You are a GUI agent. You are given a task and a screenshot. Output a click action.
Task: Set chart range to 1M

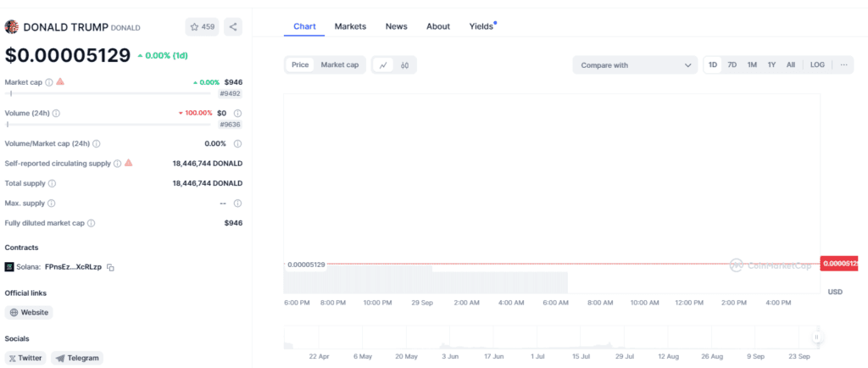(x=752, y=64)
